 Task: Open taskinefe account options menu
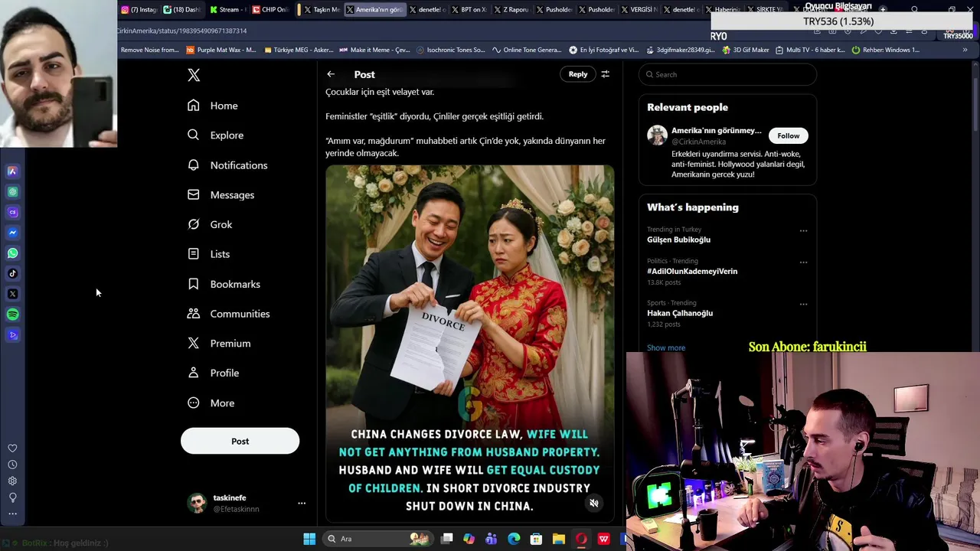[x=302, y=504]
